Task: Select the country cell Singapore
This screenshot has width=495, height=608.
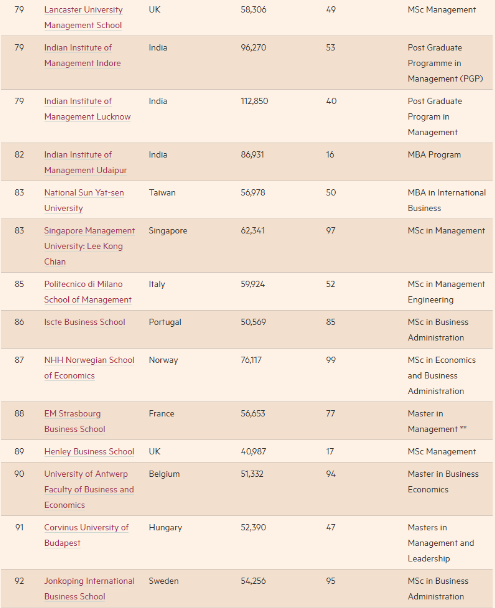Action: 168,231
